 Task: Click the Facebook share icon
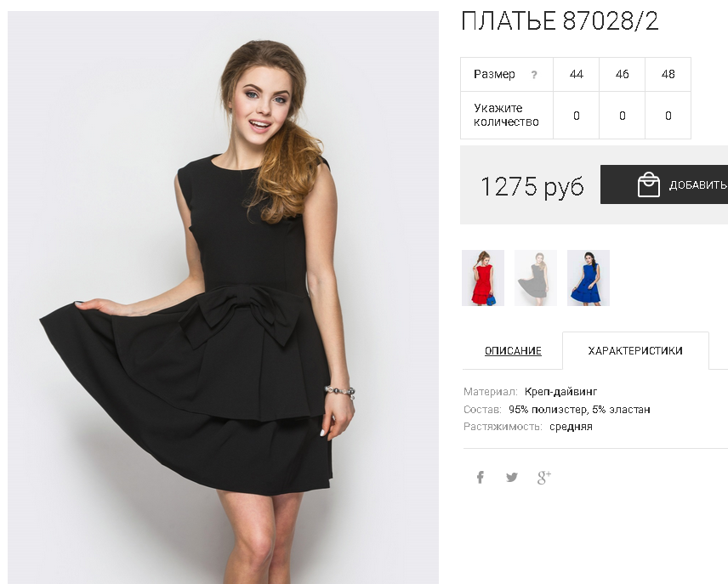click(x=480, y=477)
